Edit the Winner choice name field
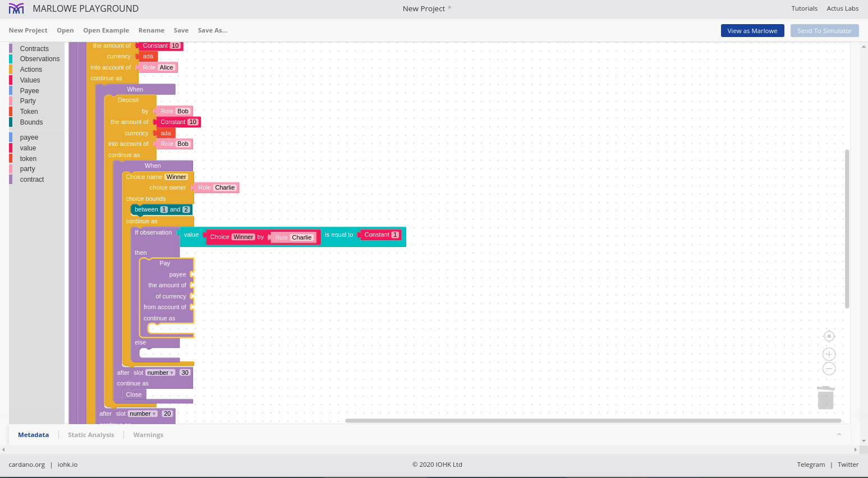The image size is (868, 478). point(176,177)
